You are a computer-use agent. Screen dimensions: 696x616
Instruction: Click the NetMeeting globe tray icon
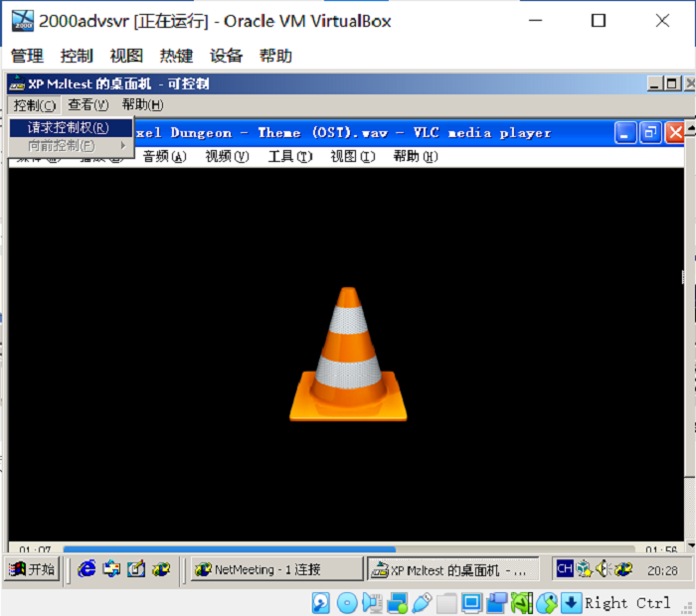(x=623, y=568)
